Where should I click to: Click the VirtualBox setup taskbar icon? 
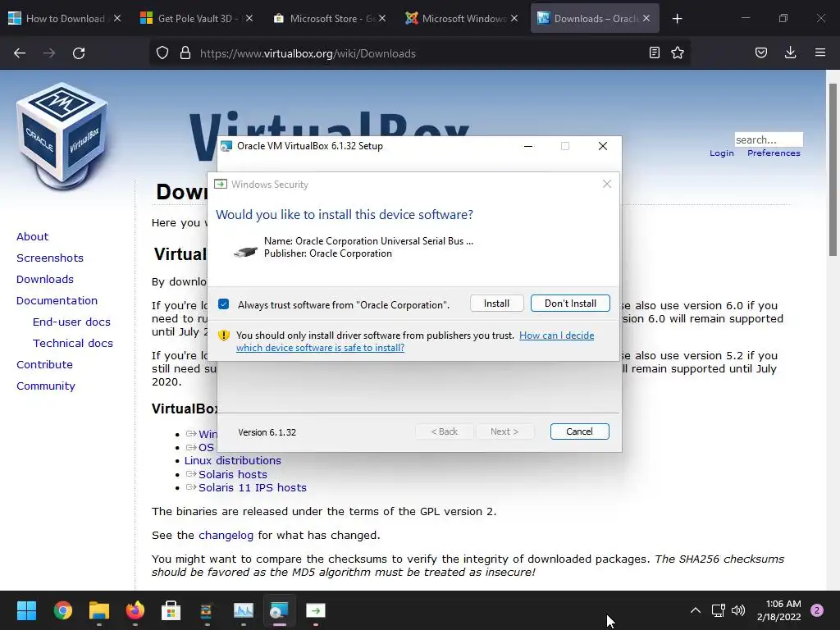(x=279, y=610)
